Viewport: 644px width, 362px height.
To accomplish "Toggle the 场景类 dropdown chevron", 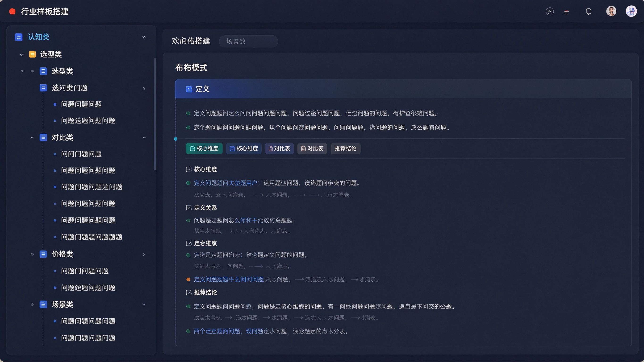I will click(144, 304).
